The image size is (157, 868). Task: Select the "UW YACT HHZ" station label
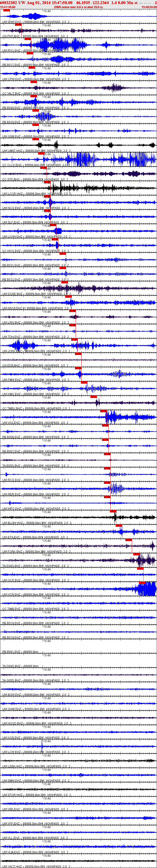(x=12, y=867)
